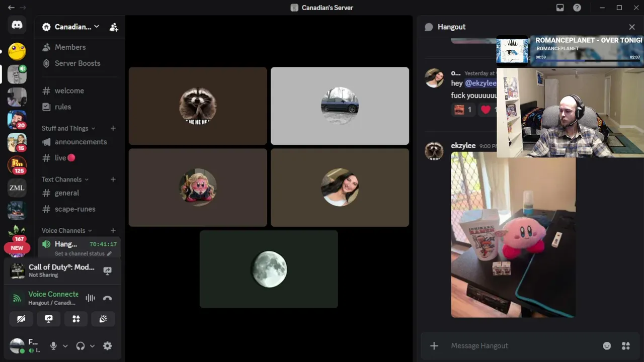This screenshot has width=644, height=362.
Task: Toggle microphone mute
Action: point(53,346)
